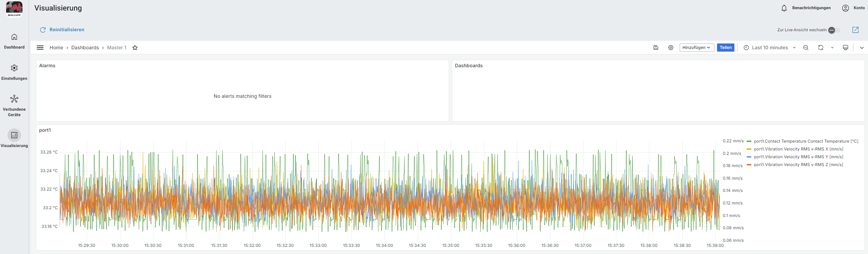The height and width of the screenshot is (254, 868).
Task: Click the hamburger menu icon beside Home
Action: coord(40,48)
